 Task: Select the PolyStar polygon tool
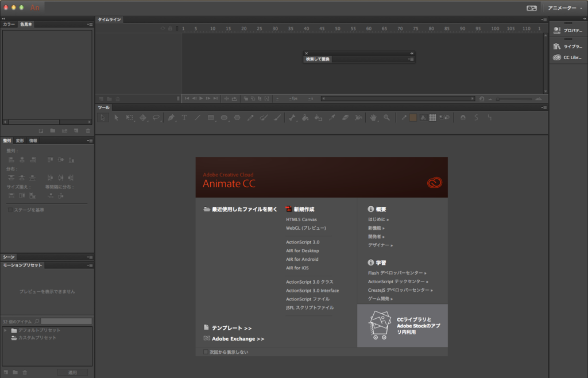(x=237, y=118)
